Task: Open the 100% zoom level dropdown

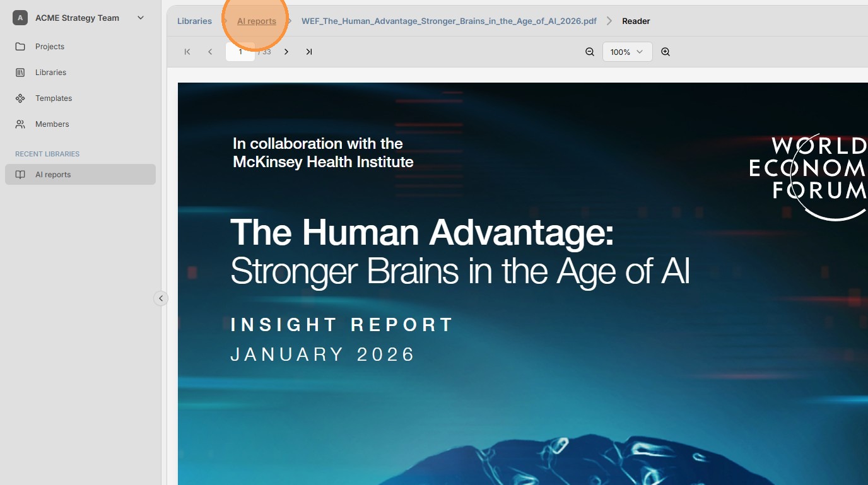Action: click(627, 52)
